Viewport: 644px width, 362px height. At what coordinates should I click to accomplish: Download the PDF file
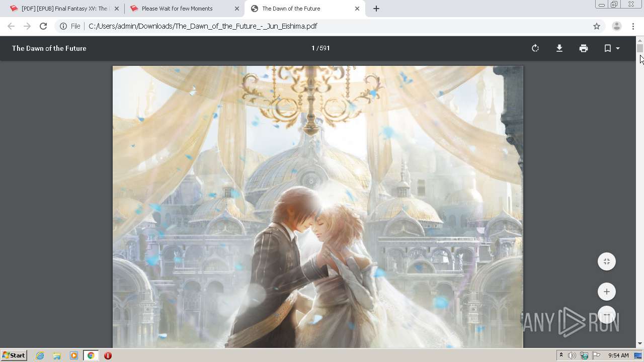[559, 48]
